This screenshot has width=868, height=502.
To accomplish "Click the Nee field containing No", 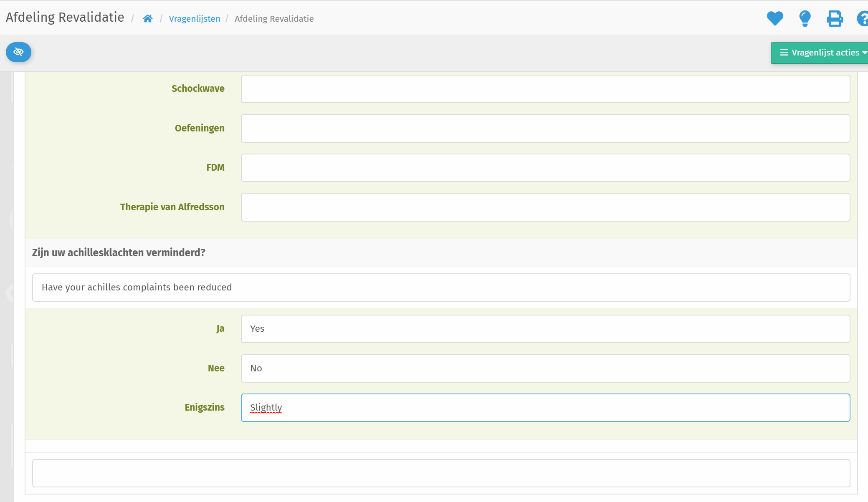I will click(x=545, y=368).
